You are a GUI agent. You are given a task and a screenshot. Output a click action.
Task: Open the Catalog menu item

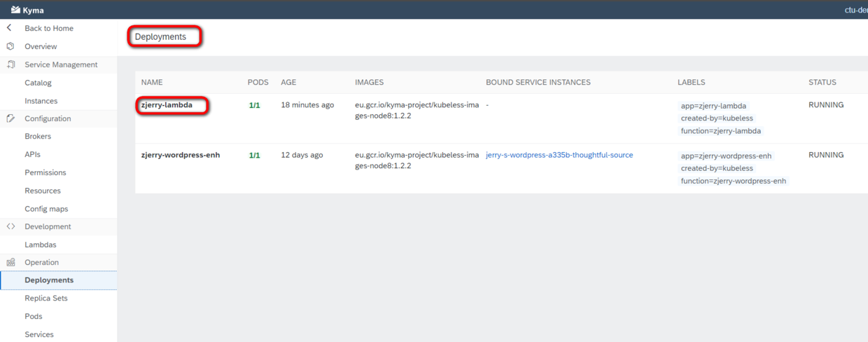click(38, 83)
